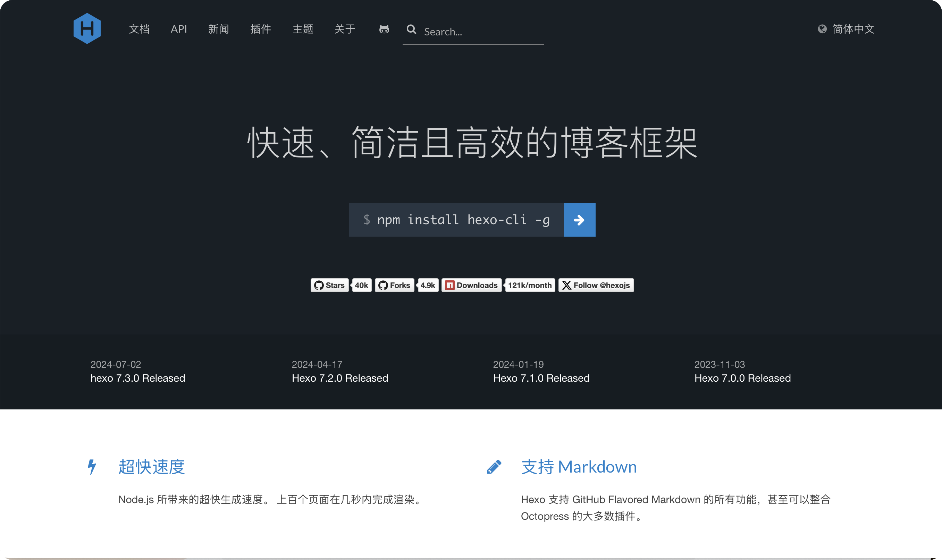Select 主题 themes in navigation
Image resolution: width=942 pixels, height=560 pixels.
tap(303, 29)
